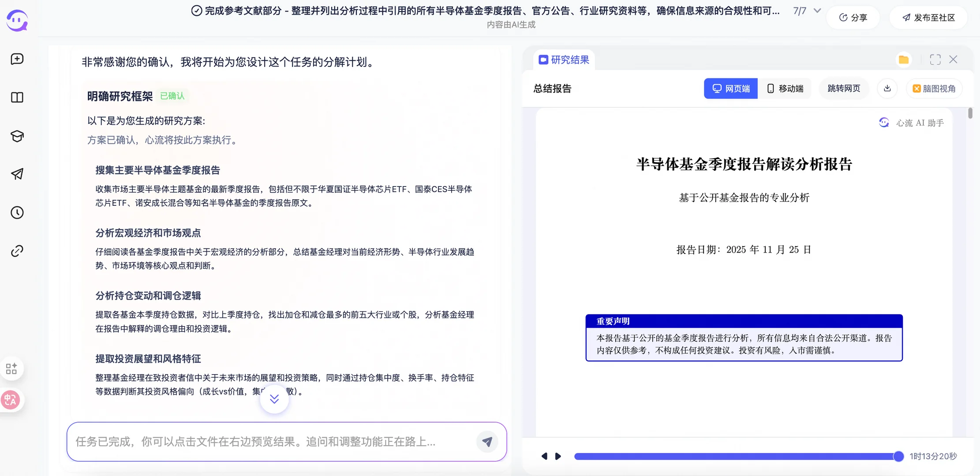This screenshot has height=476, width=980.
Task: Click the report vertical scrollbar
Action: (970, 113)
